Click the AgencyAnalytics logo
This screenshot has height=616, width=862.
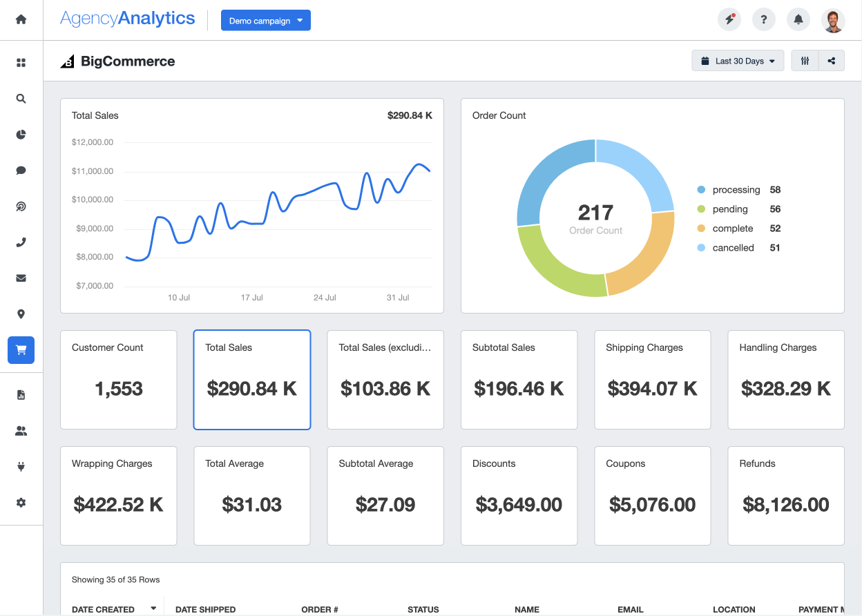[128, 19]
